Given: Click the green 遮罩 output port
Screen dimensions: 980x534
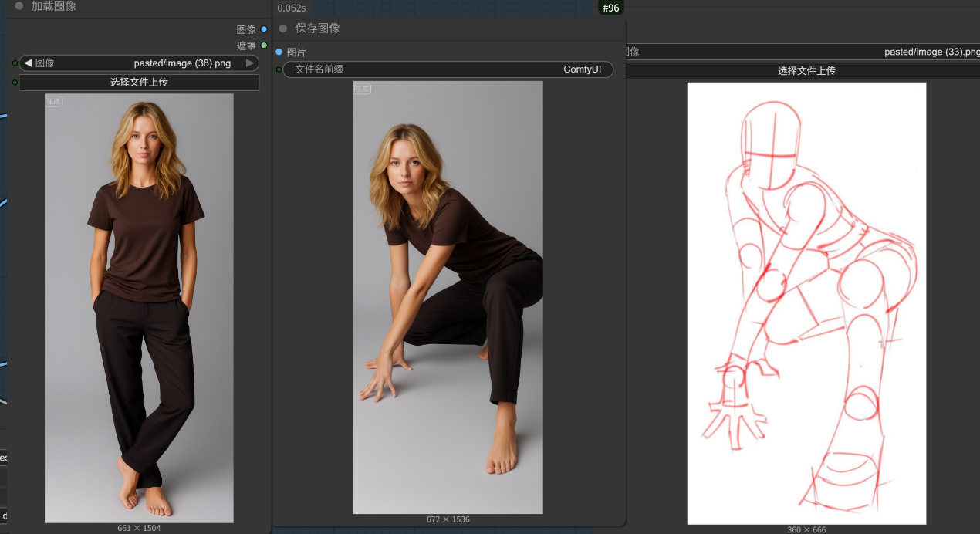Looking at the screenshot, I should click(x=264, y=46).
